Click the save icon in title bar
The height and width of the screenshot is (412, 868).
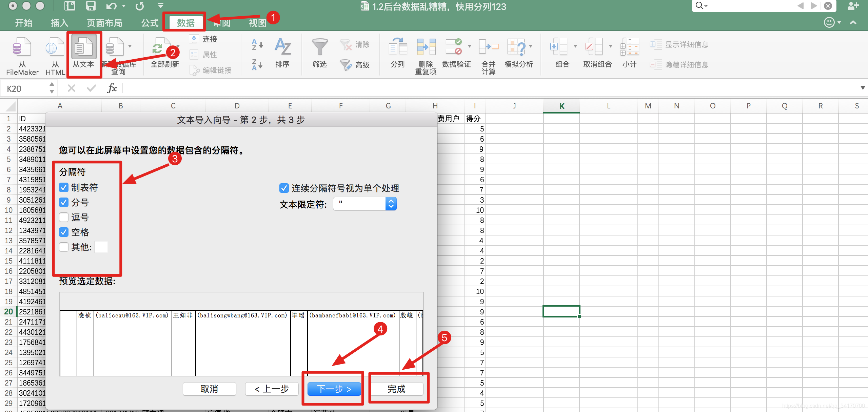click(91, 6)
